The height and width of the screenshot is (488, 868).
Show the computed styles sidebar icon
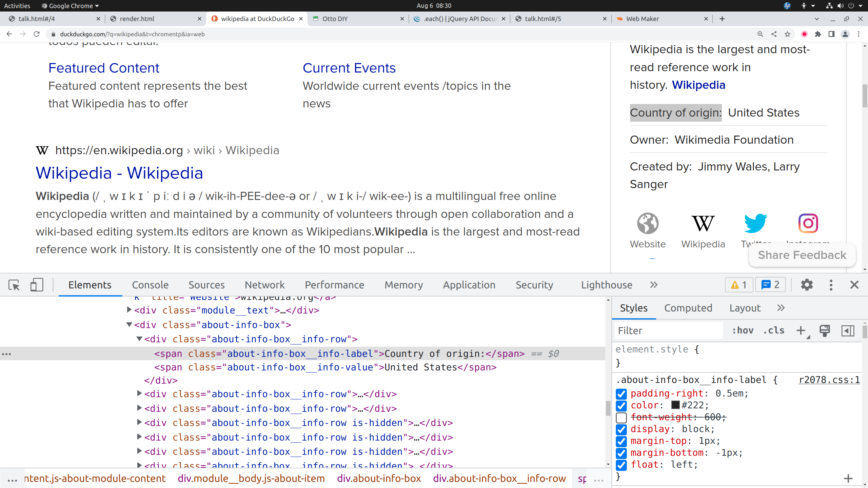coord(848,331)
